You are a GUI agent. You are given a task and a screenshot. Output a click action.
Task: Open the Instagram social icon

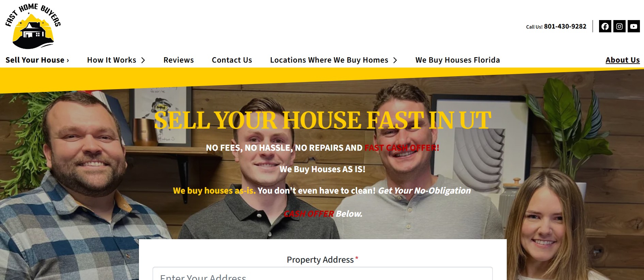point(619,26)
